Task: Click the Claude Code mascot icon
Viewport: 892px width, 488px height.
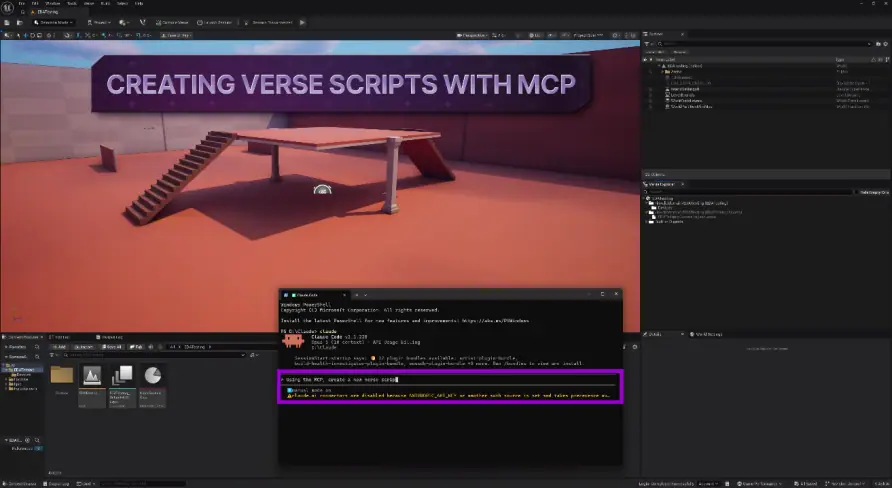Action: 294,341
